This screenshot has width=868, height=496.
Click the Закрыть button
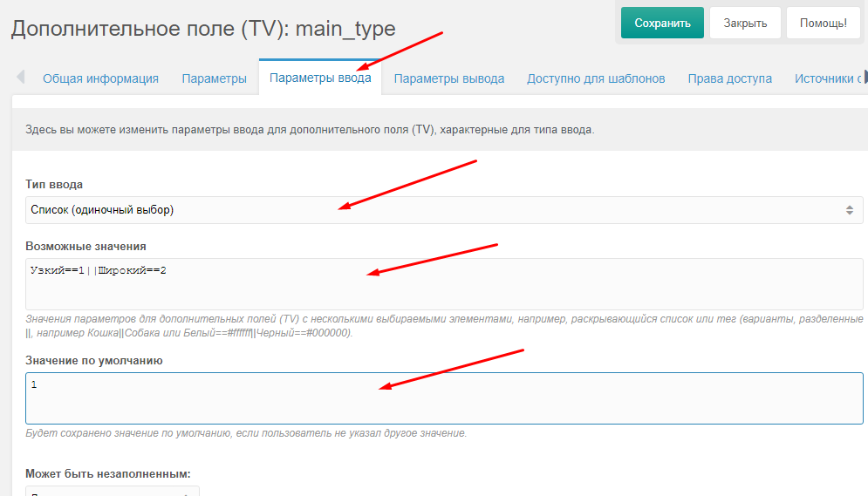[x=745, y=23]
